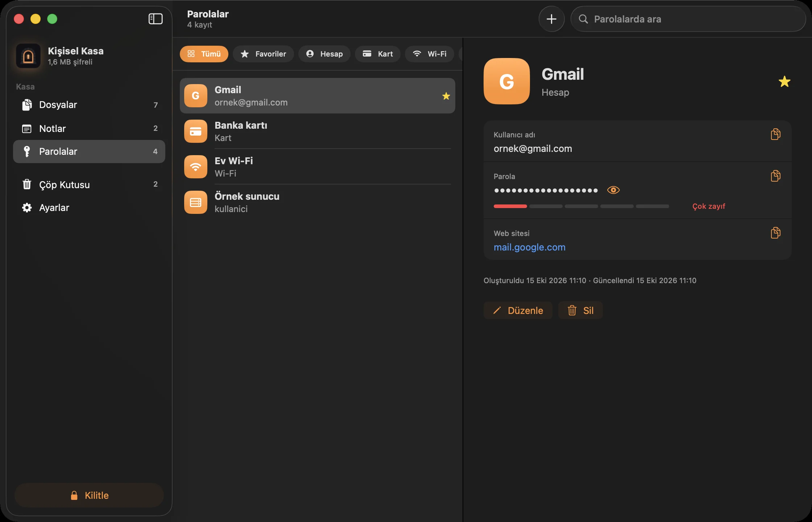This screenshot has width=812, height=522.
Task: Open Ayarlar settings item
Action: point(89,208)
